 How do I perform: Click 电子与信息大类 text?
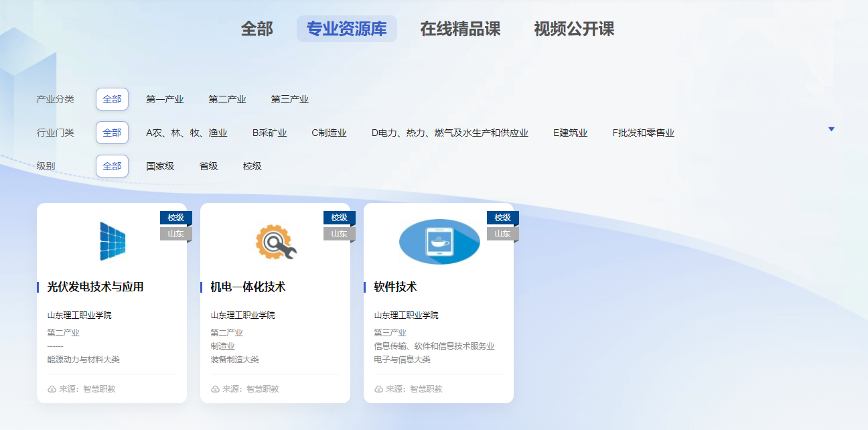(x=402, y=360)
